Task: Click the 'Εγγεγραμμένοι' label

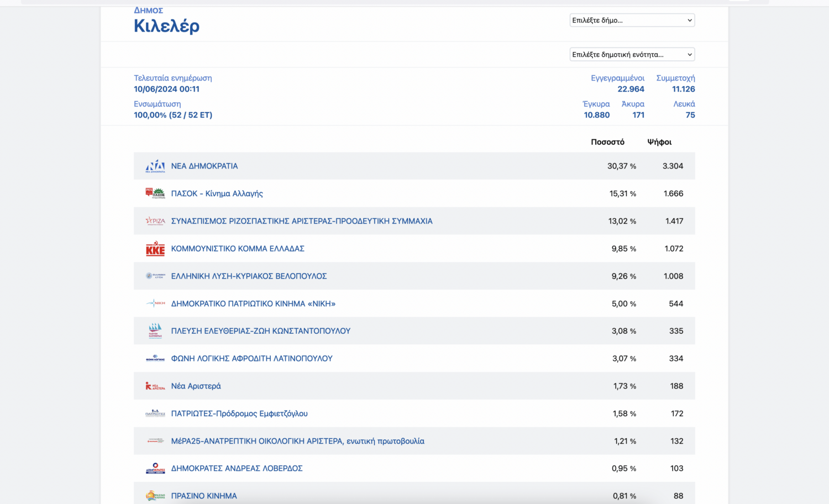Action: [x=618, y=78]
